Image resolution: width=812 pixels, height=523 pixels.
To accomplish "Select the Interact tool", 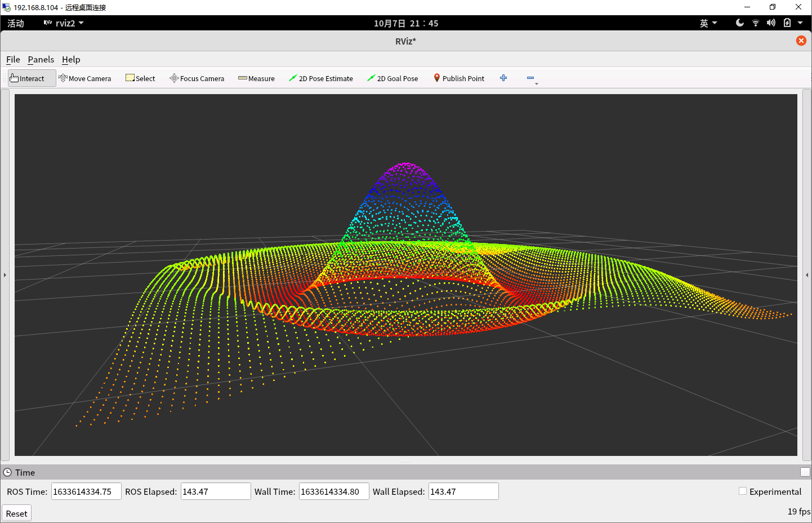I will [x=32, y=78].
